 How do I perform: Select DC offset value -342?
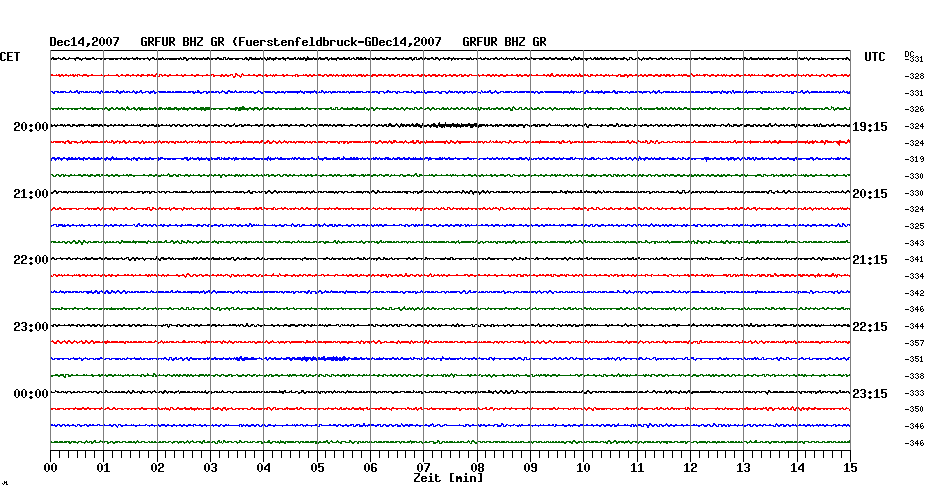914,292
